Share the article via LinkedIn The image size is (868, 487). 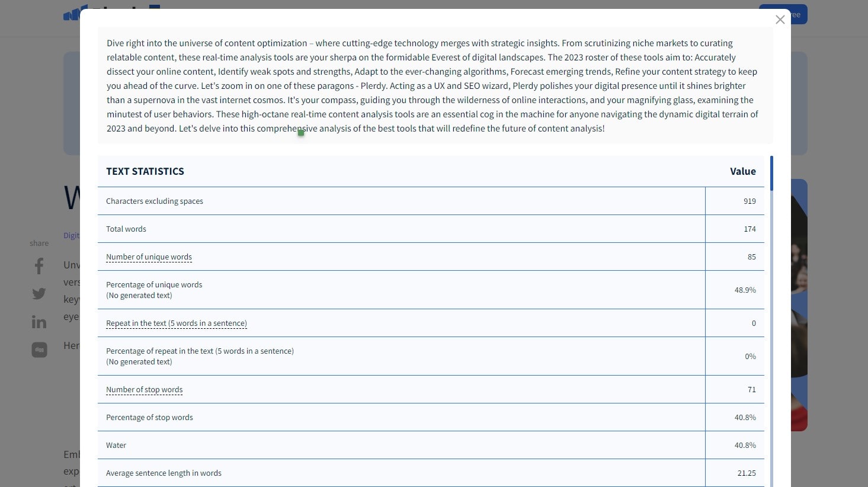pyautogui.click(x=39, y=322)
